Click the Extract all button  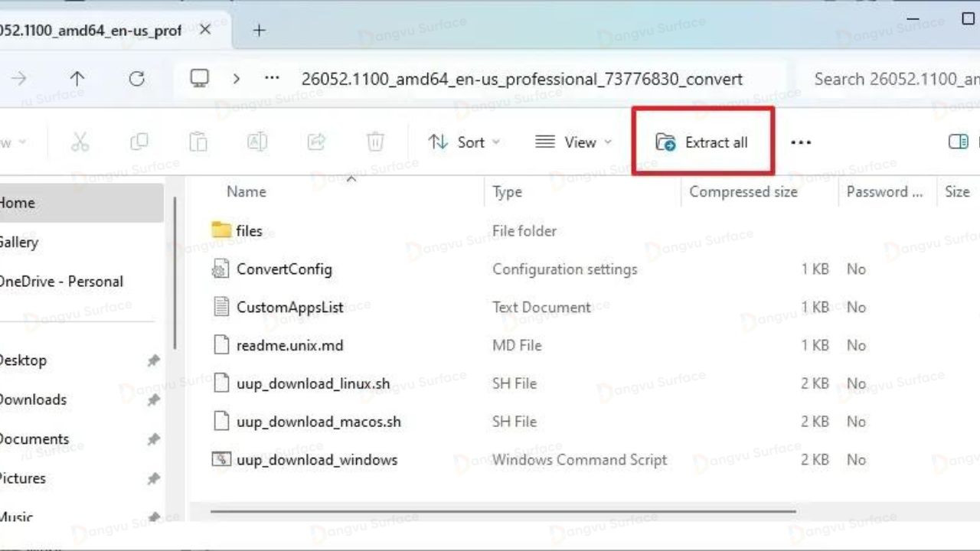point(704,142)
